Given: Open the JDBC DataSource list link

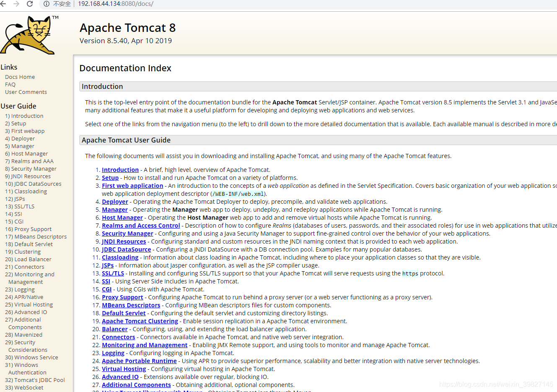Looking at the screenshot, I should [127, 249].
